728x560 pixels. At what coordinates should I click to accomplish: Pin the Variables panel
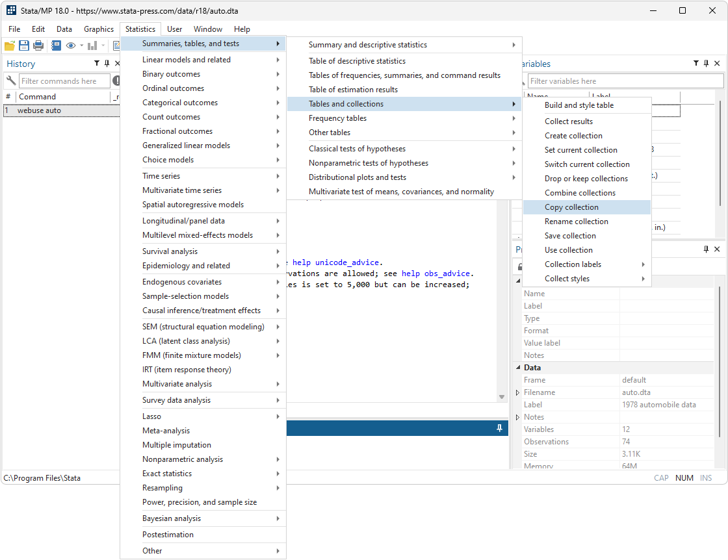coord(706,64)
